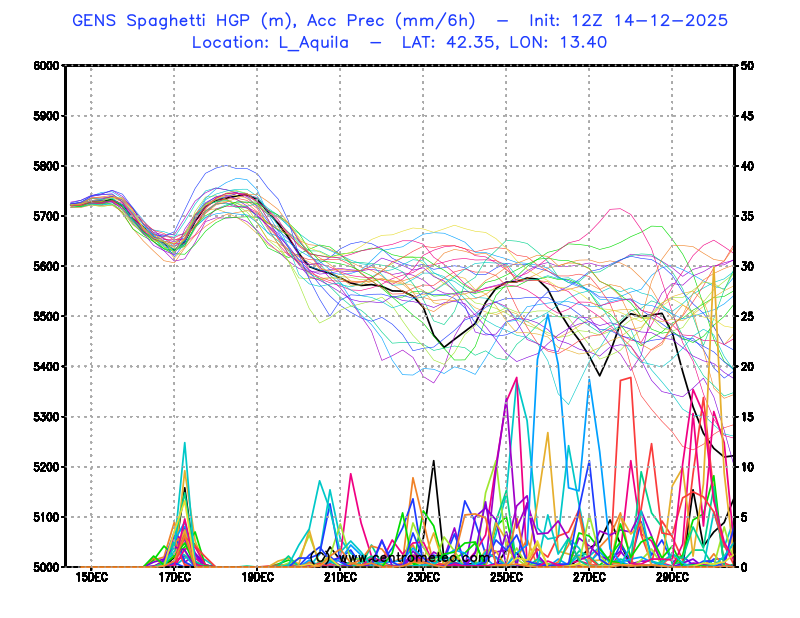Click the centrometeo logo icon in watermark
This screenshot has width=800, height=618.
[324, 555]
